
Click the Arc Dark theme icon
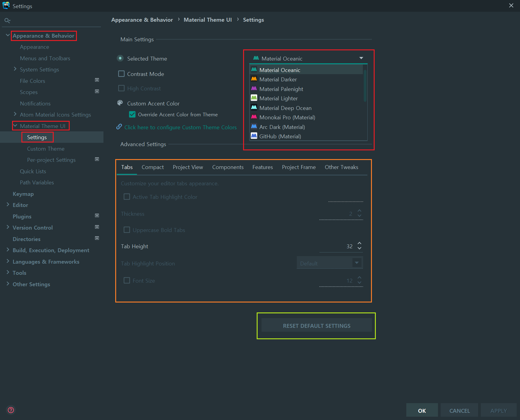pos(254,127)
